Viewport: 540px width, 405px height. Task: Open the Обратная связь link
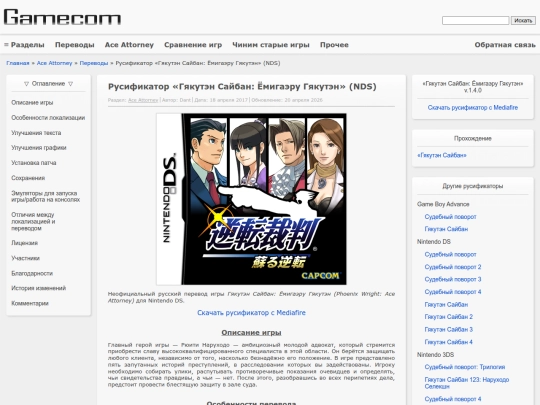[505, 45]
